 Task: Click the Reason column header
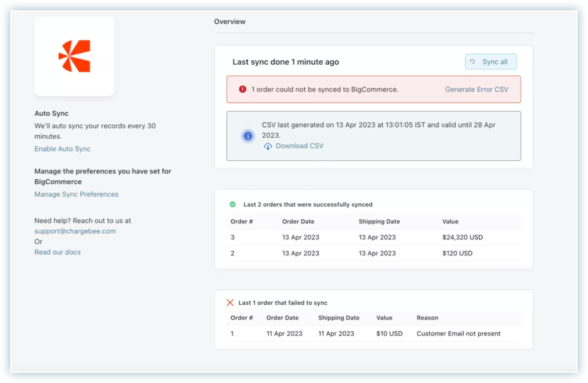click(427, 318)
